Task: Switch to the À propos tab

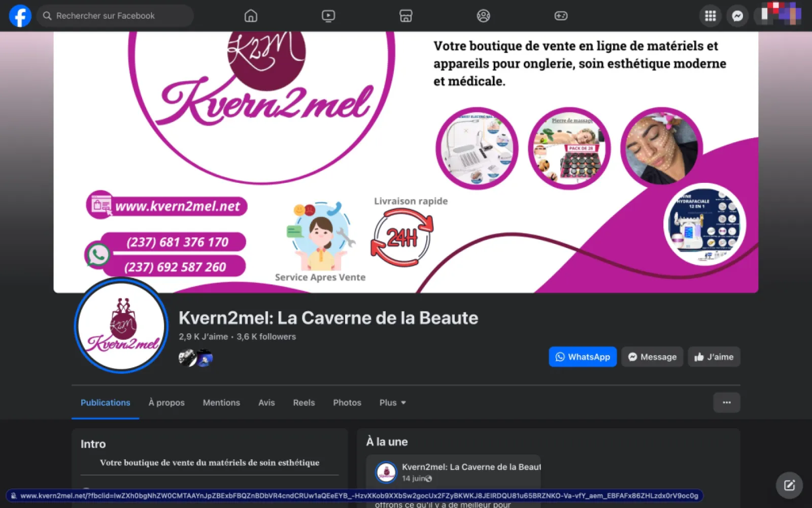Action: click(166, 402)
